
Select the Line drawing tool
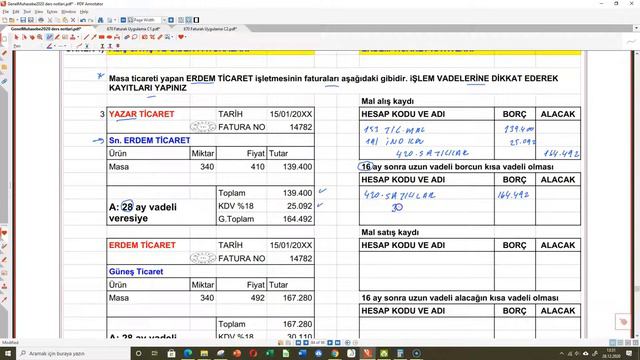(x=86, y=37)
